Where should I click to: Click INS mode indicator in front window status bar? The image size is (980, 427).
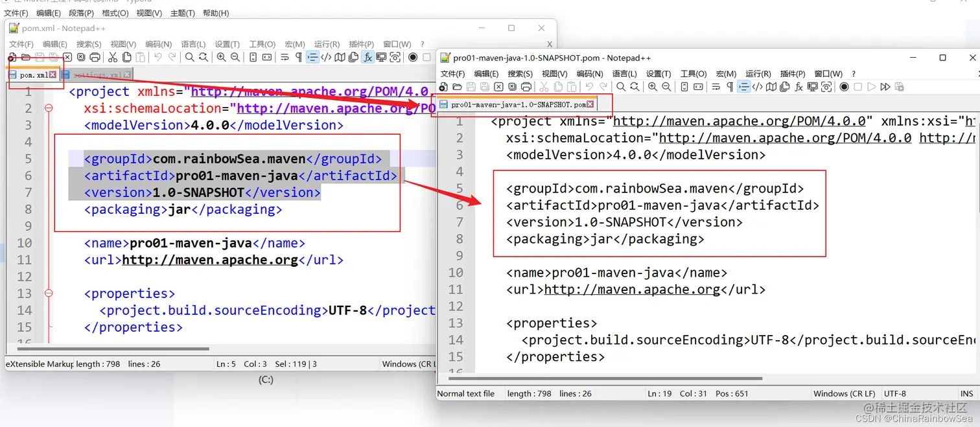[966, 393]
